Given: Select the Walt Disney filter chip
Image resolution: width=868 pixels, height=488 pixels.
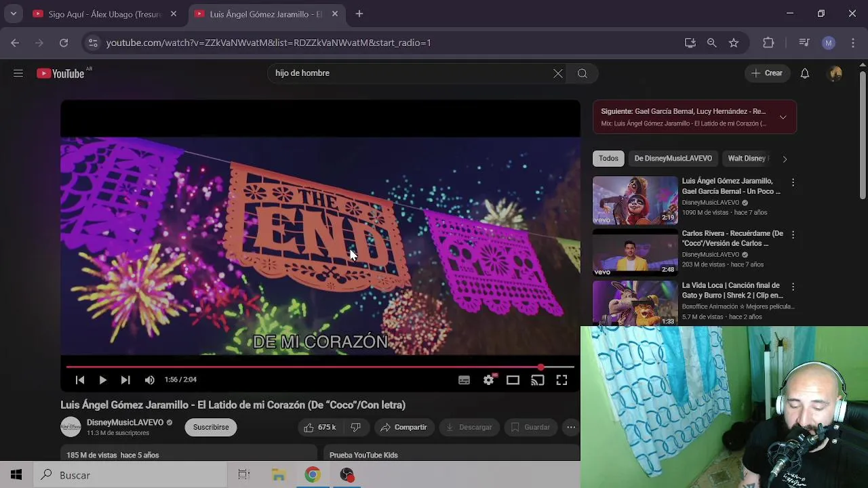Looking at the screenshot, I should click(747, 159).
